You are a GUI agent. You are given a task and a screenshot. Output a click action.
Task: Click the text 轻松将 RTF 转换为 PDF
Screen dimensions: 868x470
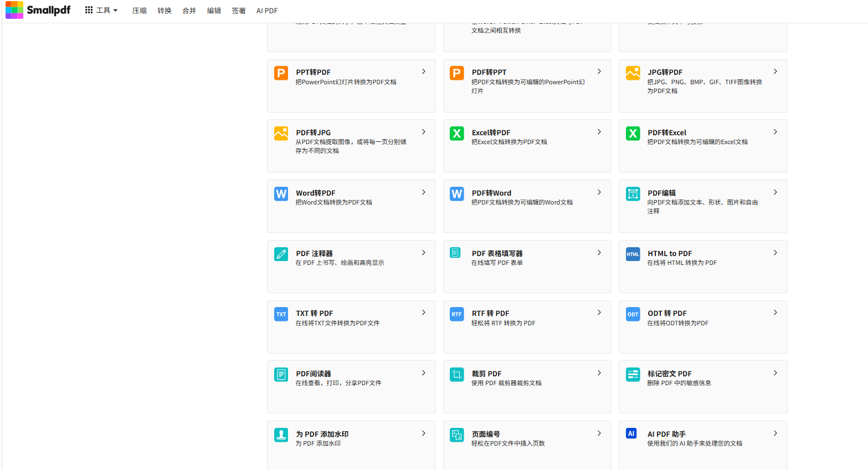pyautogui.click(x=504, y=323)
